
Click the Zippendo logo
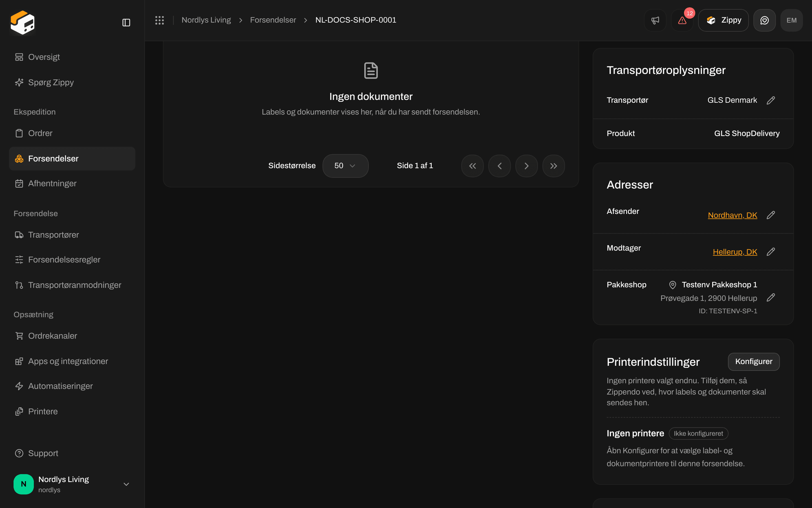pos(23,23)
